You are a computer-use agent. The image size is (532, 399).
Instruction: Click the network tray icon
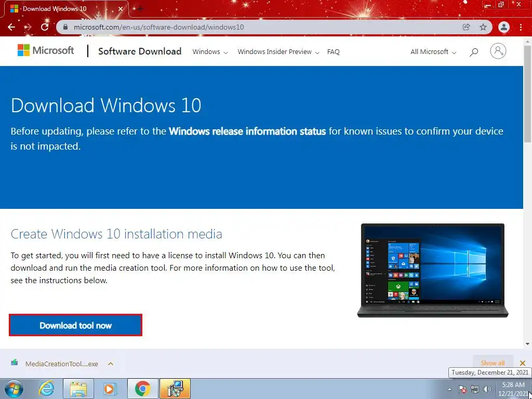475,389
